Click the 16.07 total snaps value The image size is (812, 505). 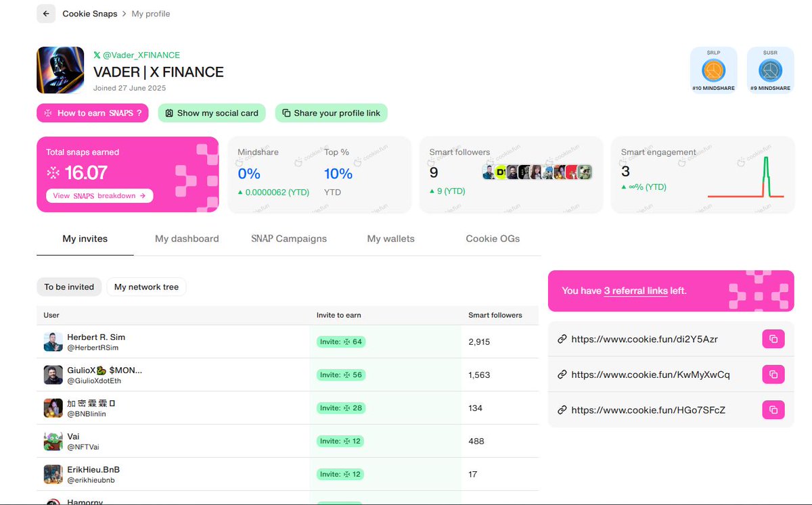click(x=86, y=173)
